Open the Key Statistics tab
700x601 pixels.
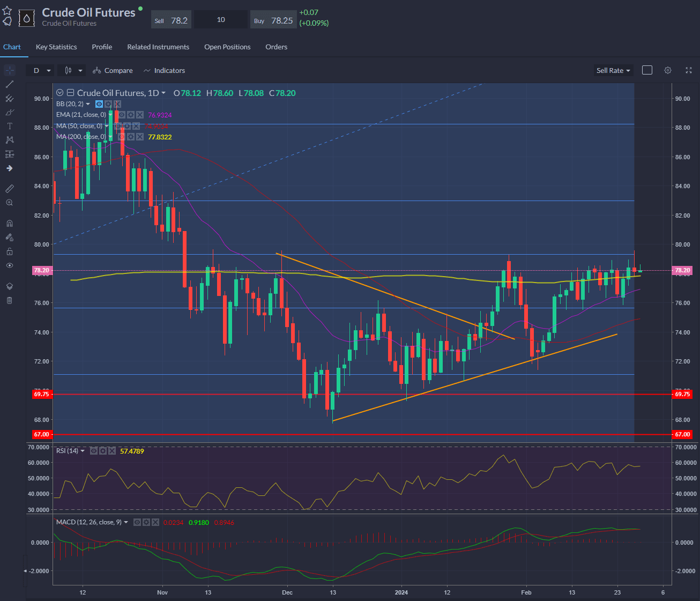click(56, 47)
